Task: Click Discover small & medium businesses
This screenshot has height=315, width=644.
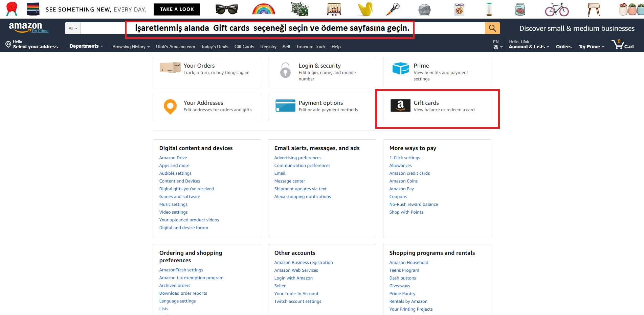Action: point(577,28)
